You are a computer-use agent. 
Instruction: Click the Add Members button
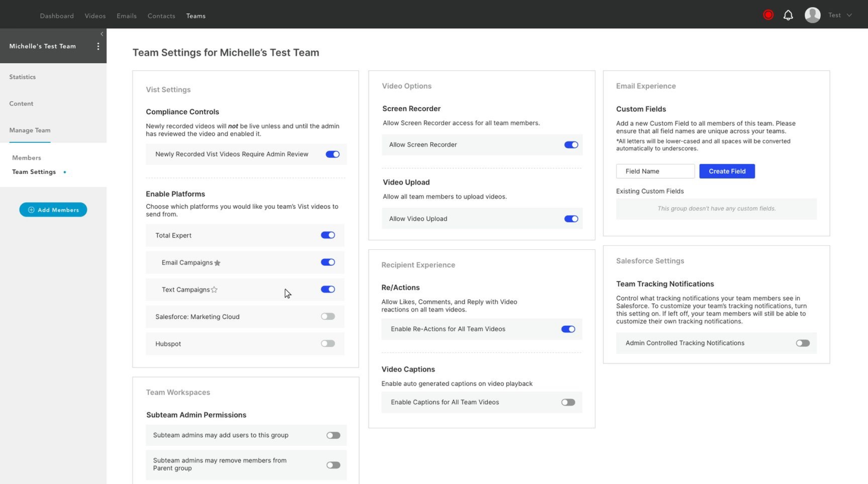coord(53,209)
